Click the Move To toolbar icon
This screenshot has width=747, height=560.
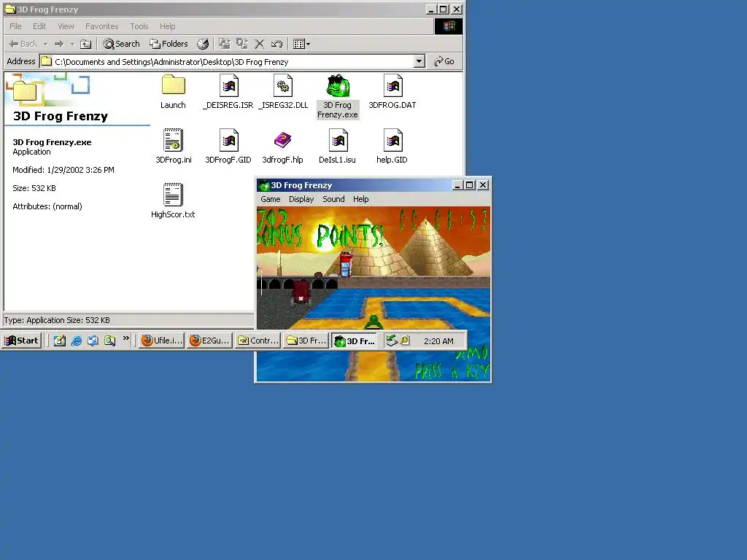click(x=225, y=44)
